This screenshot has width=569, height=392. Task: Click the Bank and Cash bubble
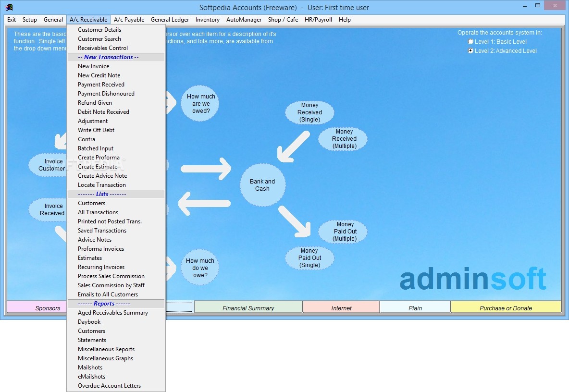coord(262,185)
